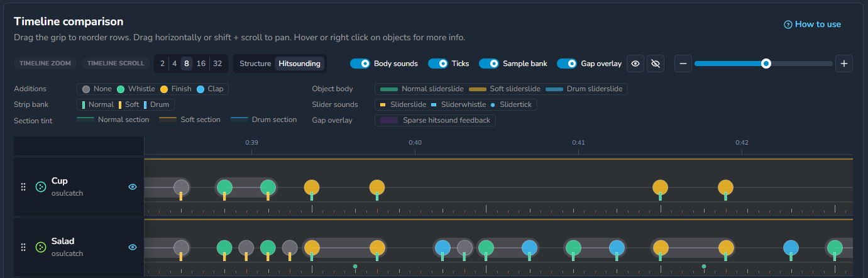Click the Slidertick legend entry

[x=512, y=104]
